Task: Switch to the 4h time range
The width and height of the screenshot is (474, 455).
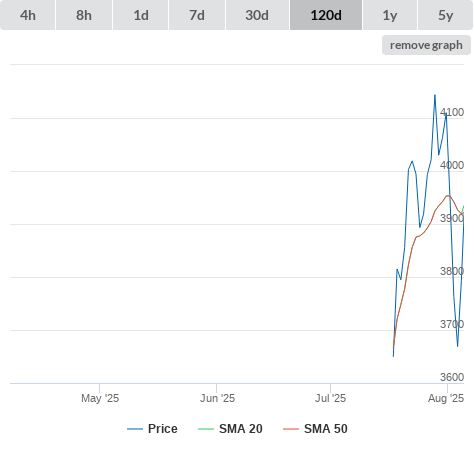Action: pos(28,15)
